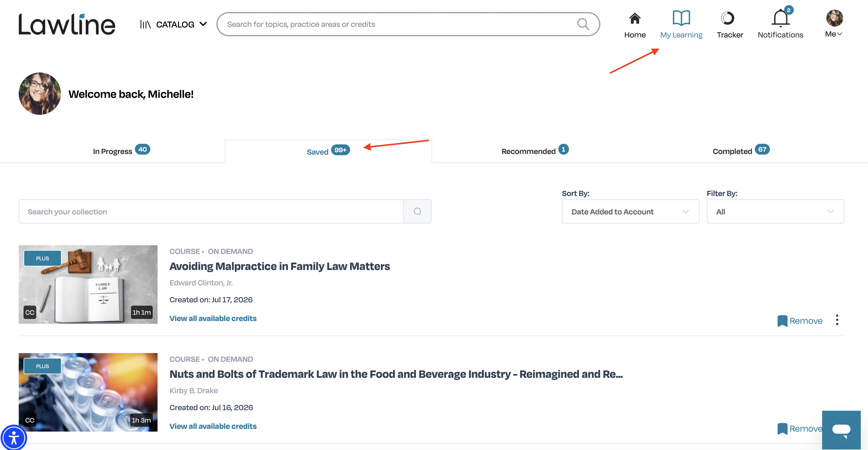Click the 1h 3m duration badge
The width and height of the screenshot is (868, 450).
click(x=141, y=420)
